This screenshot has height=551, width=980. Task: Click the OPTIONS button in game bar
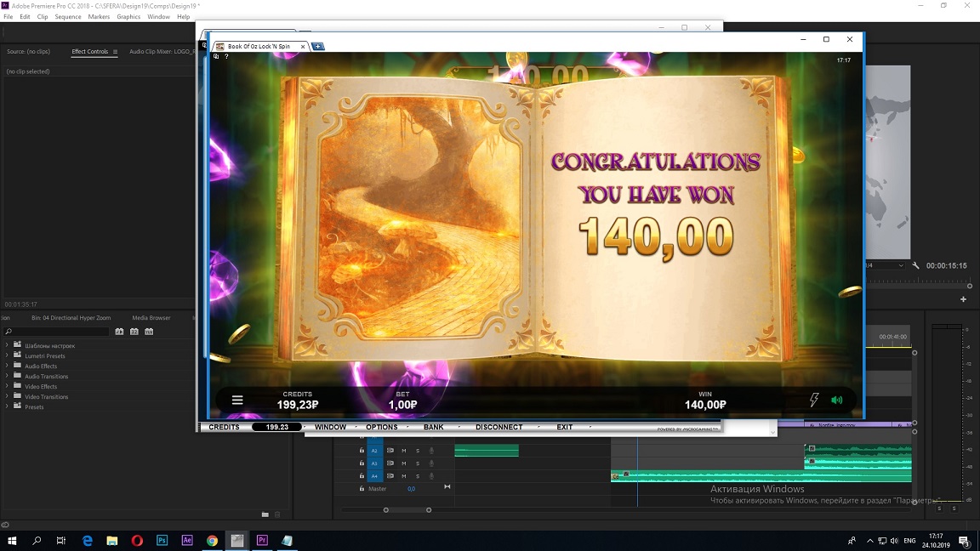[x=382, y=427]
